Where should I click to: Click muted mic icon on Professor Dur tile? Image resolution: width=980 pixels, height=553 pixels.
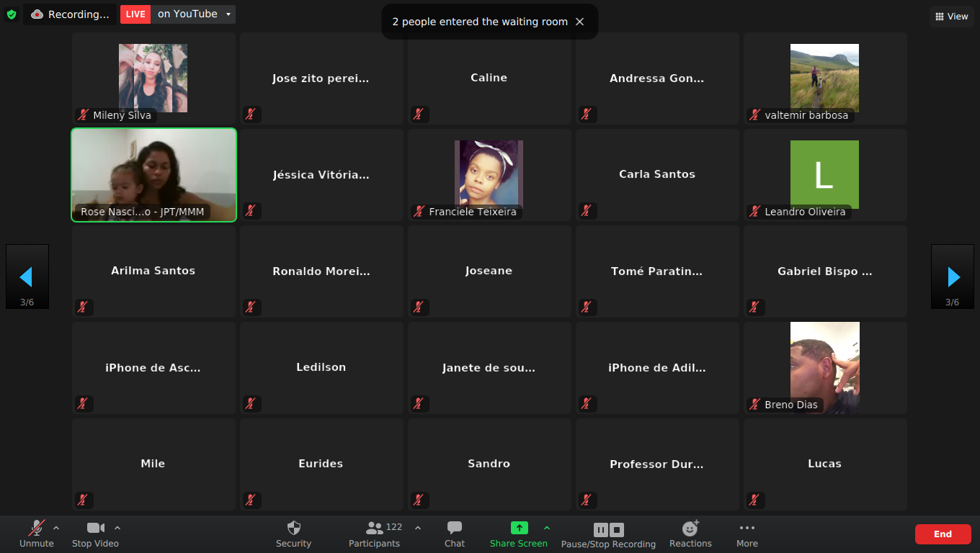pyautogui.click(x=587, y=500)
